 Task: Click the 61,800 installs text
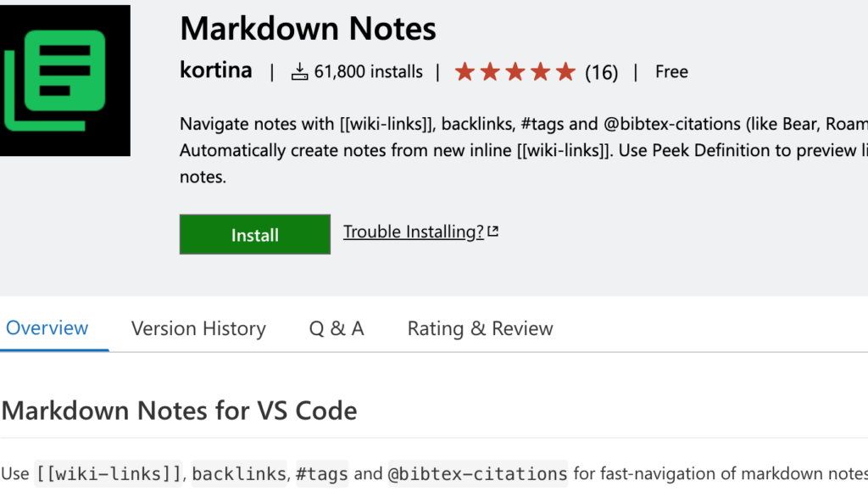(368, 72)
